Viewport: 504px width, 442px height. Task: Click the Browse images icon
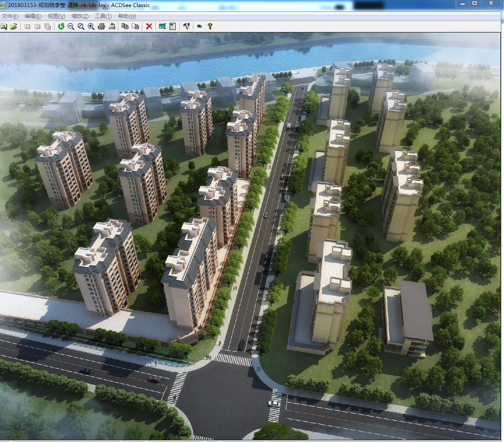click(4, 26)
